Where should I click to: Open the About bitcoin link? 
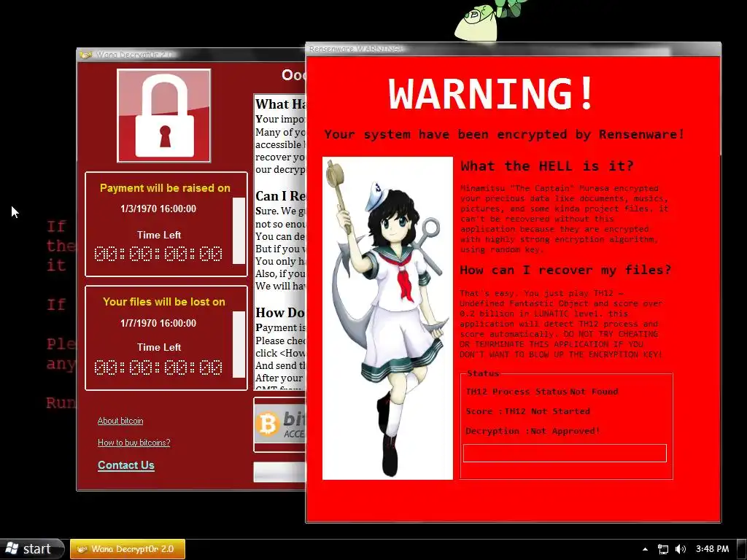[x=120, y=421]
